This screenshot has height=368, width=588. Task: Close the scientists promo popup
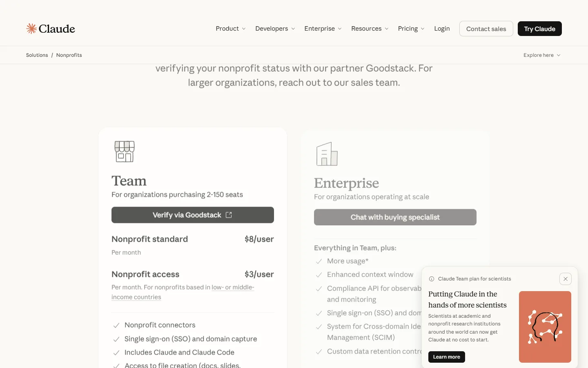[x=566, y=279]
